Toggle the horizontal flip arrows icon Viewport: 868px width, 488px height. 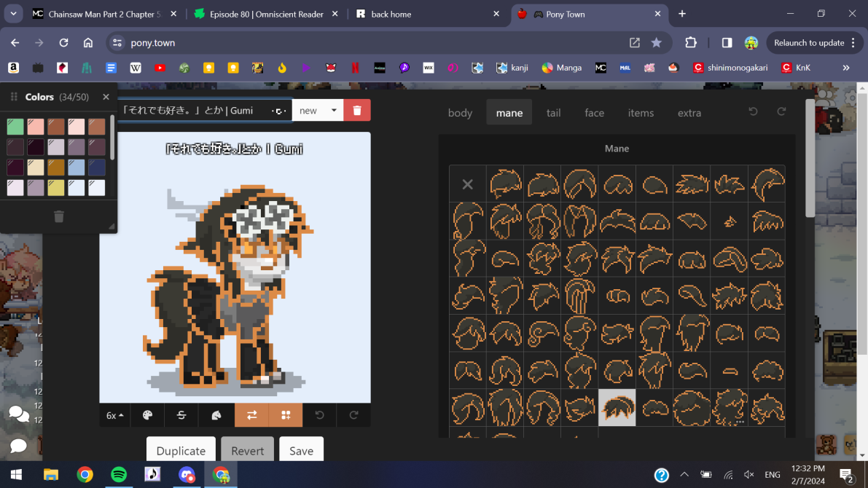click(251, 415)
